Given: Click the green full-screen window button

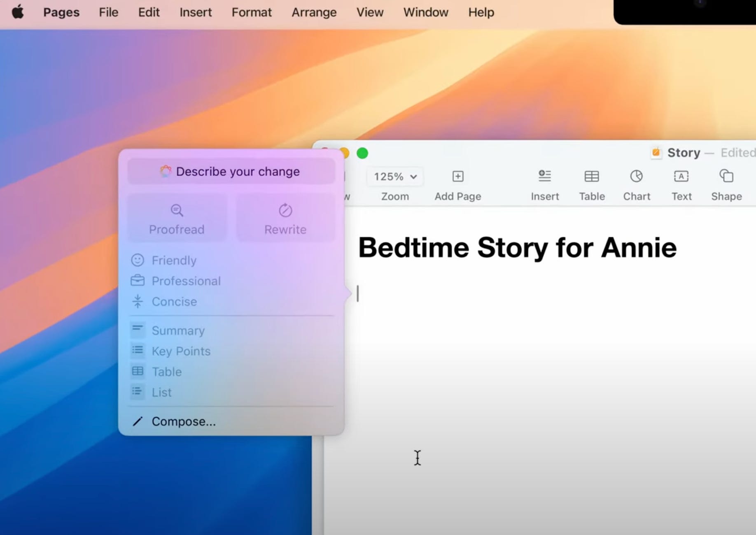Looking at the screenshot, I should coord(362,153).
